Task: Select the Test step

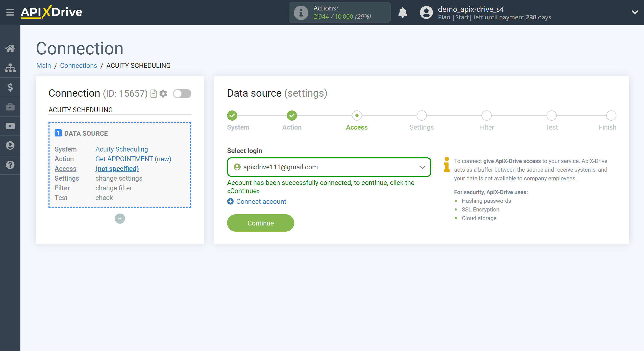Action: [552, 116]
